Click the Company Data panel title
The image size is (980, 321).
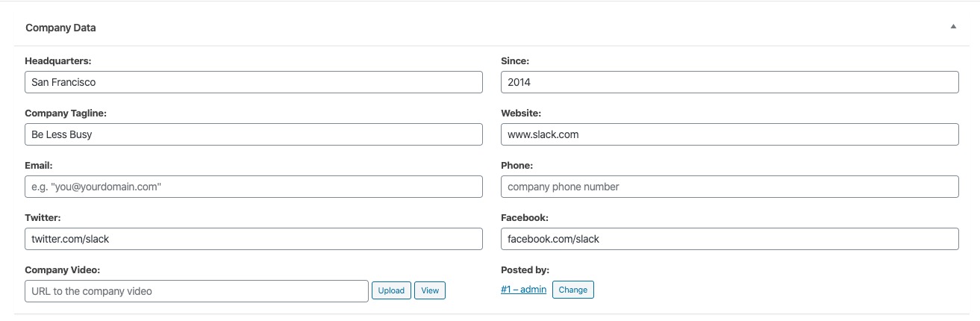[60, 28]
